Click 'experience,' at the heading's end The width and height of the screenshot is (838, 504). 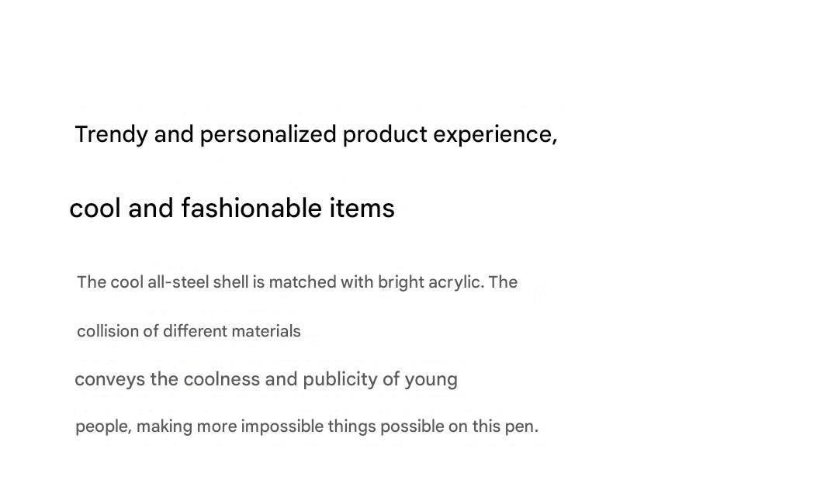pos(495,134)
